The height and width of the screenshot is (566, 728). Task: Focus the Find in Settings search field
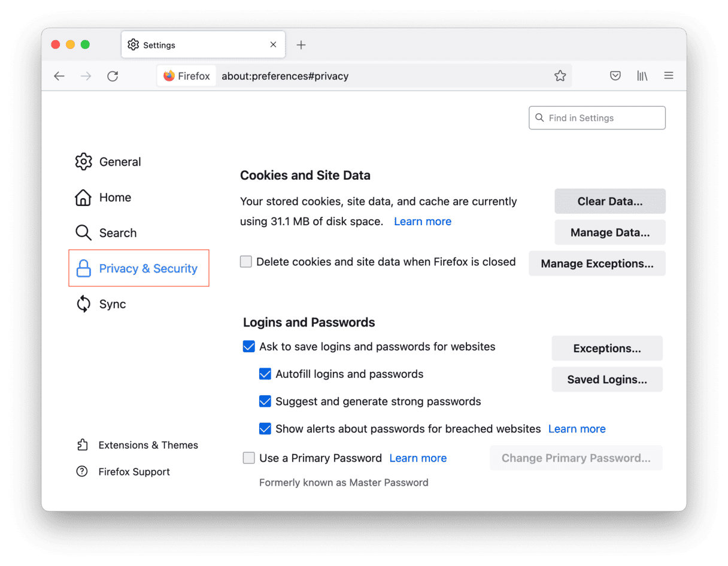(x=599, y=118)
